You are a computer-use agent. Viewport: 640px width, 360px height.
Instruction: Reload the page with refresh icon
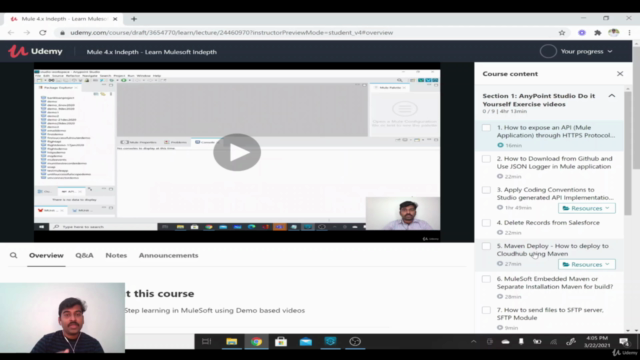pyautogui.click(x=42, y=33)
